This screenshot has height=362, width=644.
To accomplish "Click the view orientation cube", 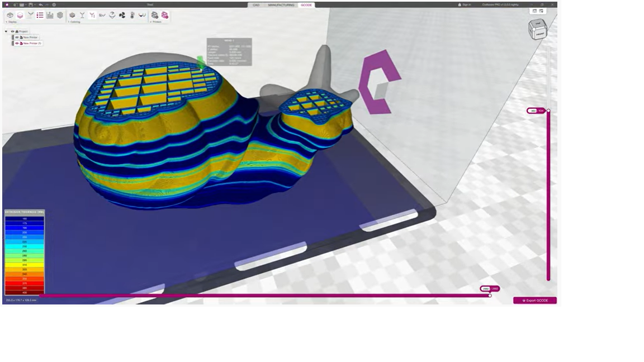I will pyautogui.click(x=538, y=30).
